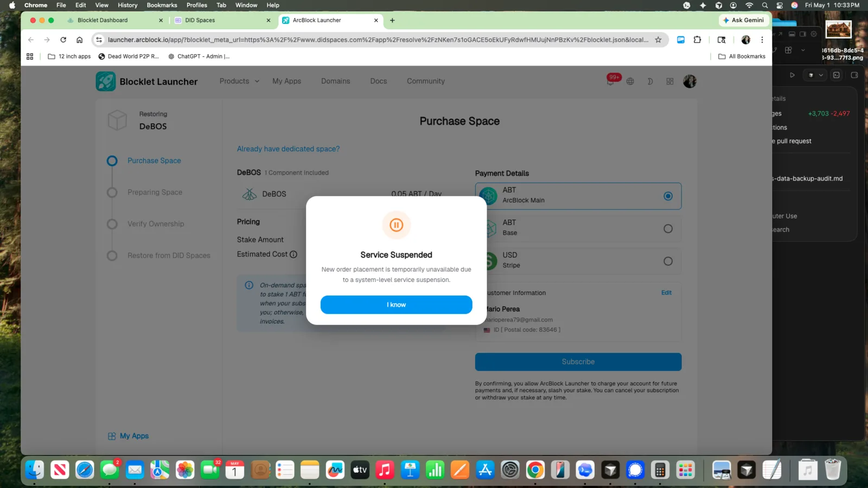Open the History menu in menu bar
Viewport: 868px width, 488px height.
(127, 5)
